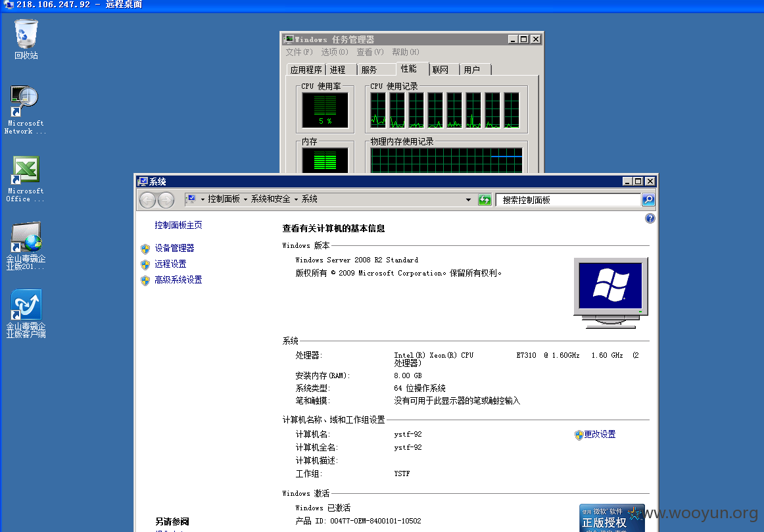Switch to 用户 tab in Task Manager

(471, 70)
